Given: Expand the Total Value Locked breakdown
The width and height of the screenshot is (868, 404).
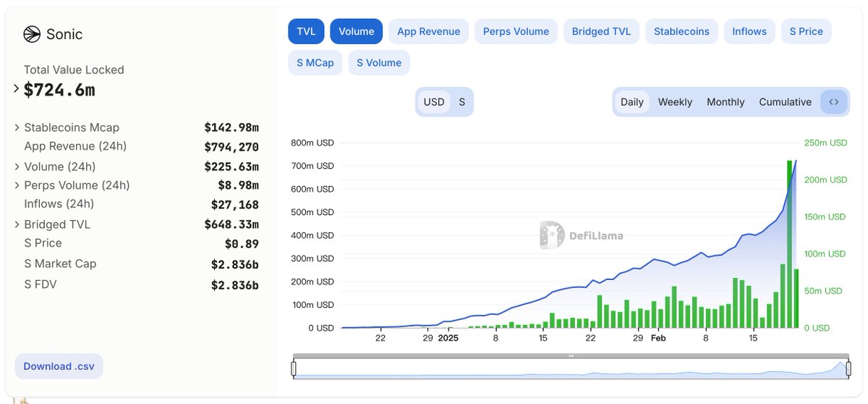Looking at the screenshot, I should 17,89.
